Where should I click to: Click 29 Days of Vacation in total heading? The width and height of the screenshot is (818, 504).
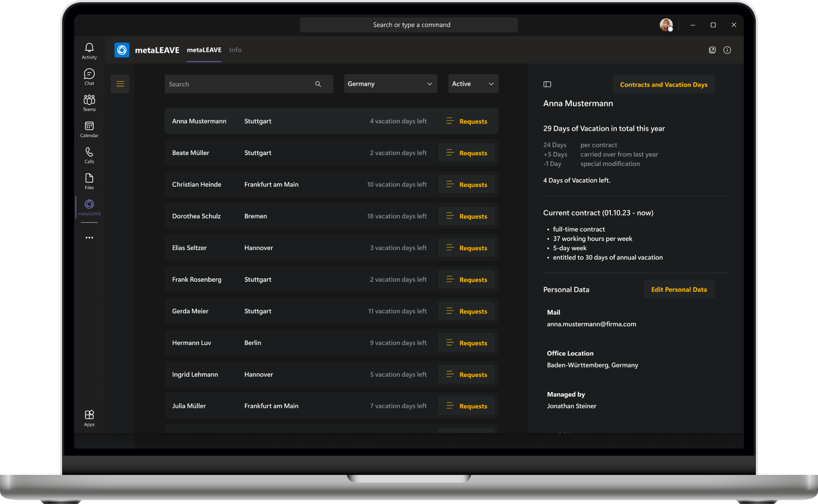click(x=604, y=129)
